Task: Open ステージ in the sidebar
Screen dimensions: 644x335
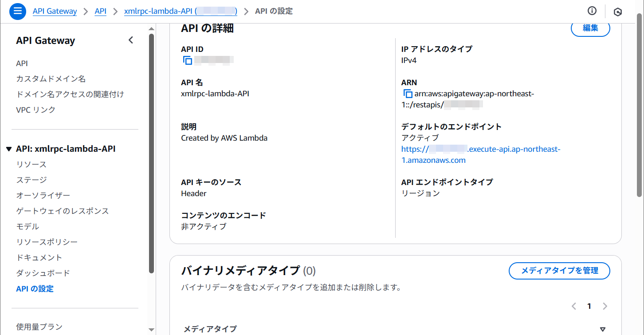Action: 31,180
